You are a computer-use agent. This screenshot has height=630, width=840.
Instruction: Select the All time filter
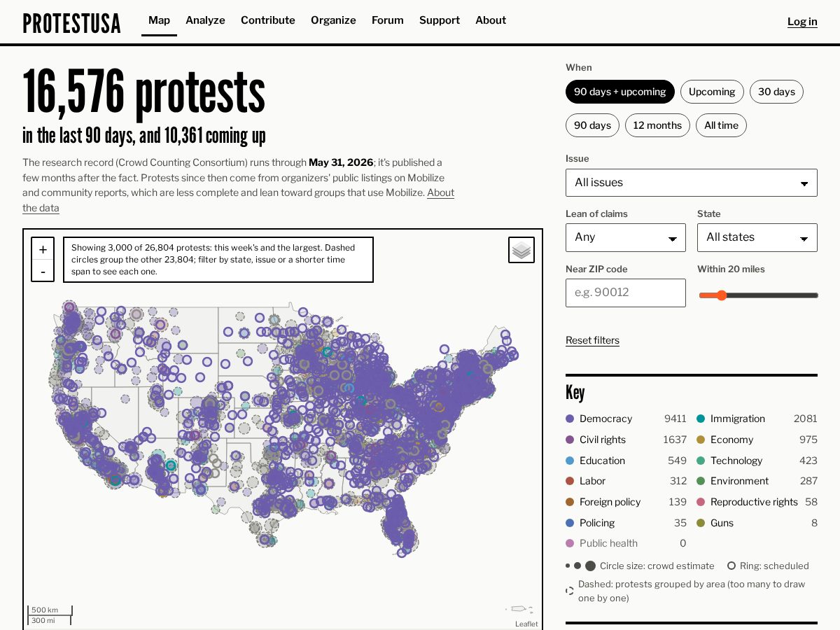pyautogui.click(x=721, y=125)
